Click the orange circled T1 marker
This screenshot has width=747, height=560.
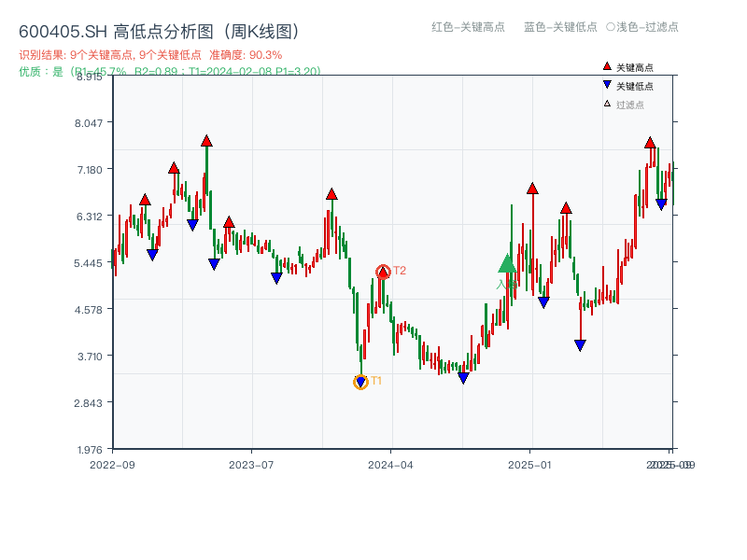360,381
